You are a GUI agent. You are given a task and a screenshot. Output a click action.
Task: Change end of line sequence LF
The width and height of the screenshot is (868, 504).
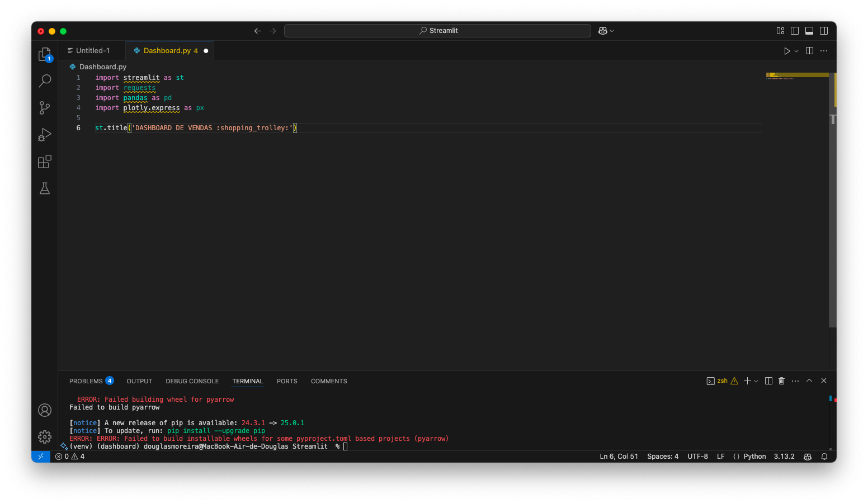(721, 457)
